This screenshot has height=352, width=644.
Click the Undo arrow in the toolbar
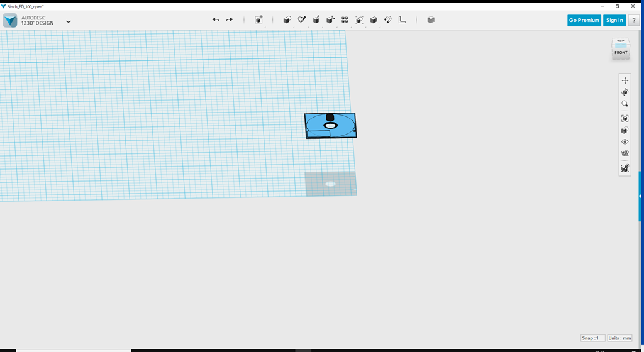[216, 20]
